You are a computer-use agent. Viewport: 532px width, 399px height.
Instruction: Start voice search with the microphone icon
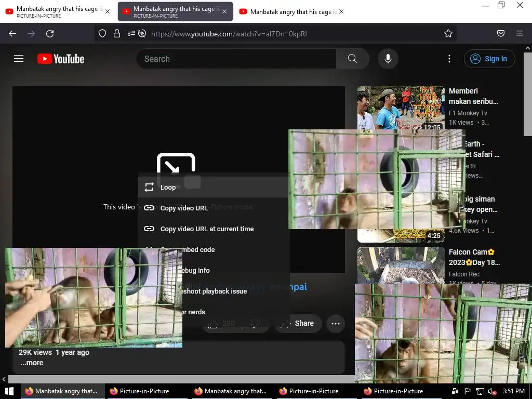388,59
